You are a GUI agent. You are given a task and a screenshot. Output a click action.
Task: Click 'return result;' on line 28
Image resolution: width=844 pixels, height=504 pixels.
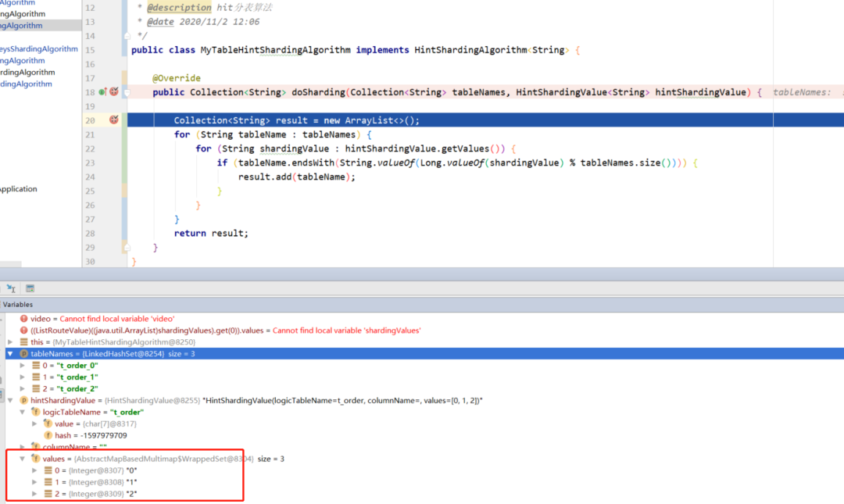[211, 233]
